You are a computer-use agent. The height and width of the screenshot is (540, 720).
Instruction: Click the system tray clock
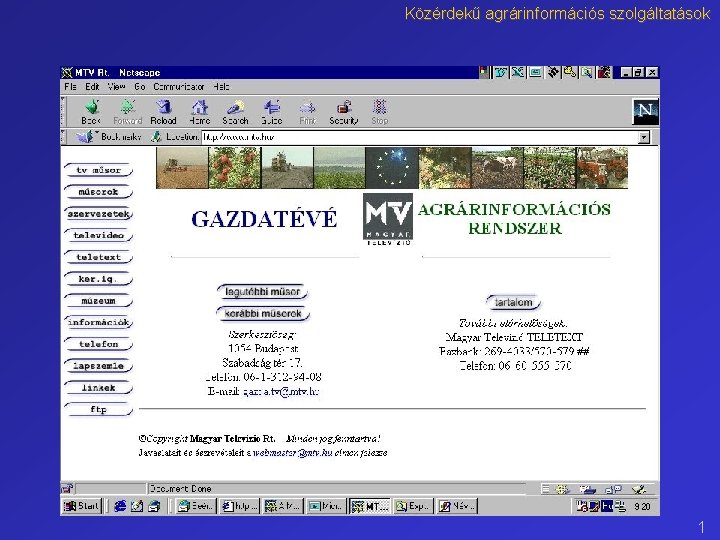[642, 506]
